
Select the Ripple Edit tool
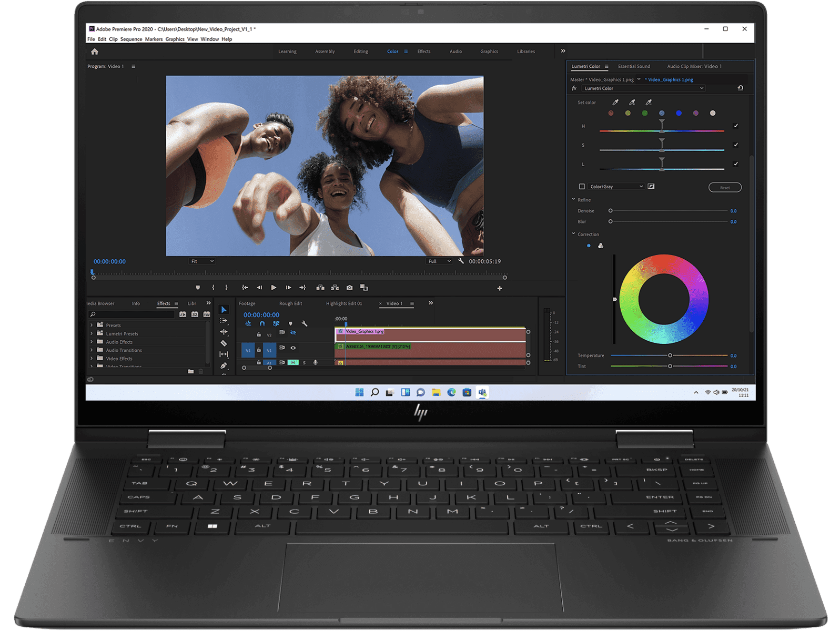coord(224,332)
